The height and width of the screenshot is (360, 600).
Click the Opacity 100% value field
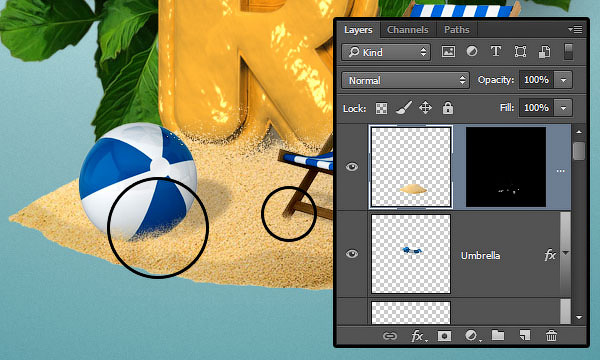[536, 80]
